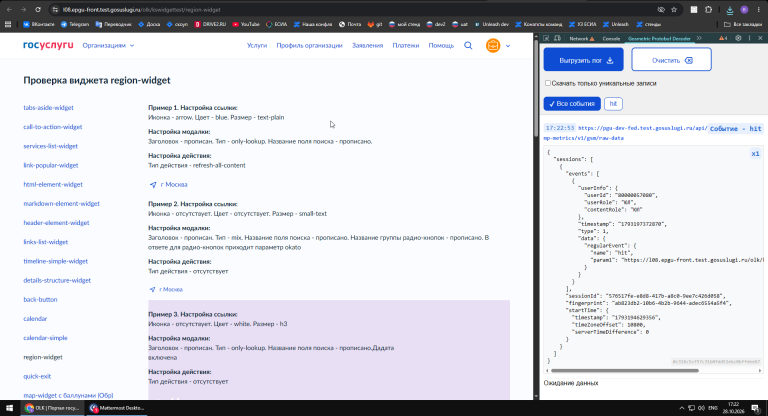Open the Windows Start button
This screenshot has width=768, height=416.
tap(9, 408)
